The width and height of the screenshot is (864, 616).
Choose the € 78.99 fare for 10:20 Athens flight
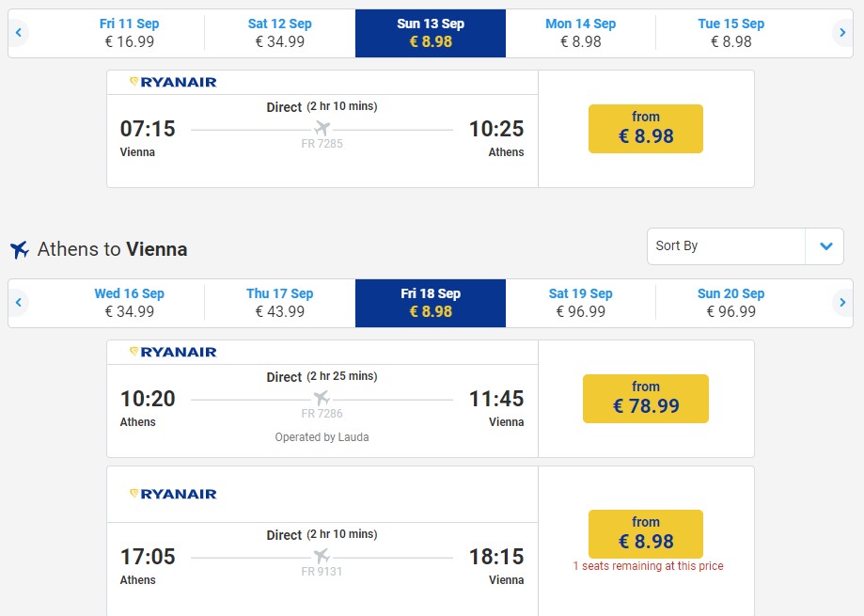pos(646,399)
